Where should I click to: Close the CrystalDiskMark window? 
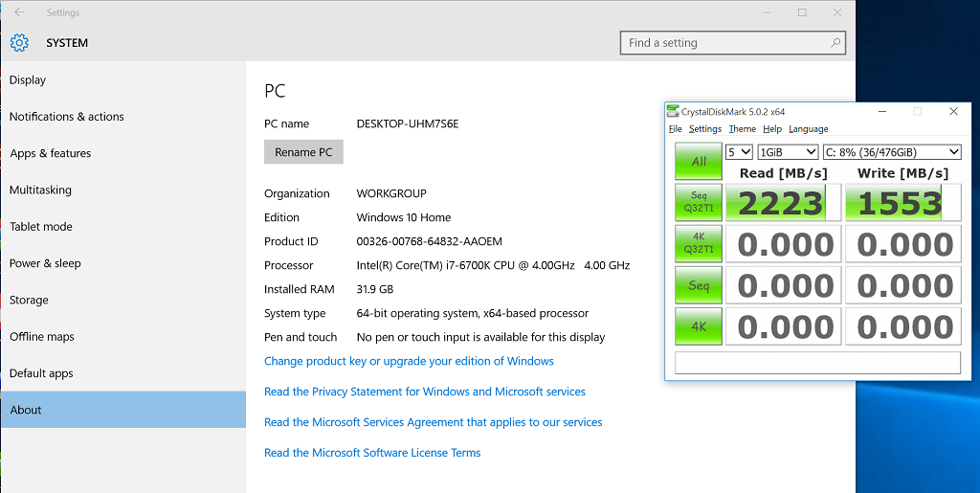coord(953,111)
